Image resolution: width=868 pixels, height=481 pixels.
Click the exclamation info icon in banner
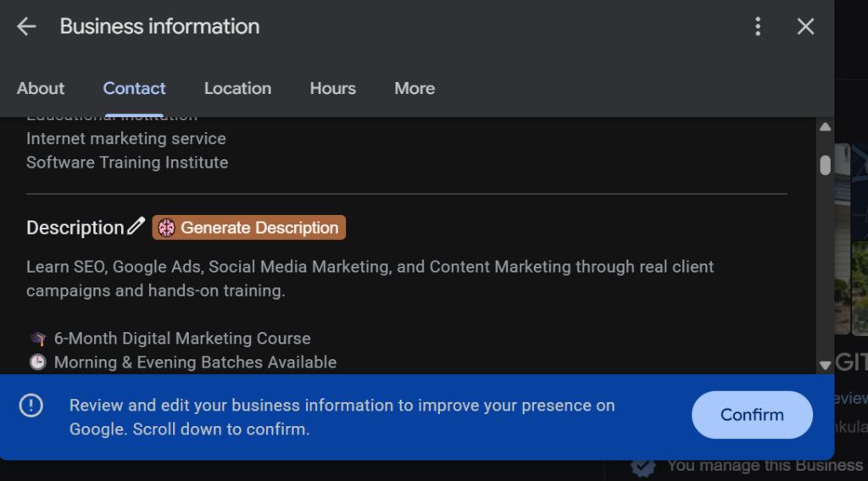31,406
